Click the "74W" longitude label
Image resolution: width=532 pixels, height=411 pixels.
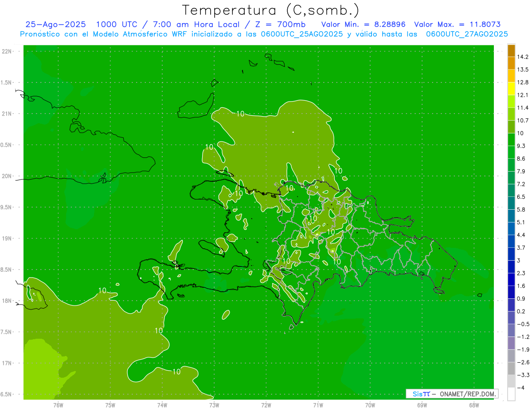point(162,405)
